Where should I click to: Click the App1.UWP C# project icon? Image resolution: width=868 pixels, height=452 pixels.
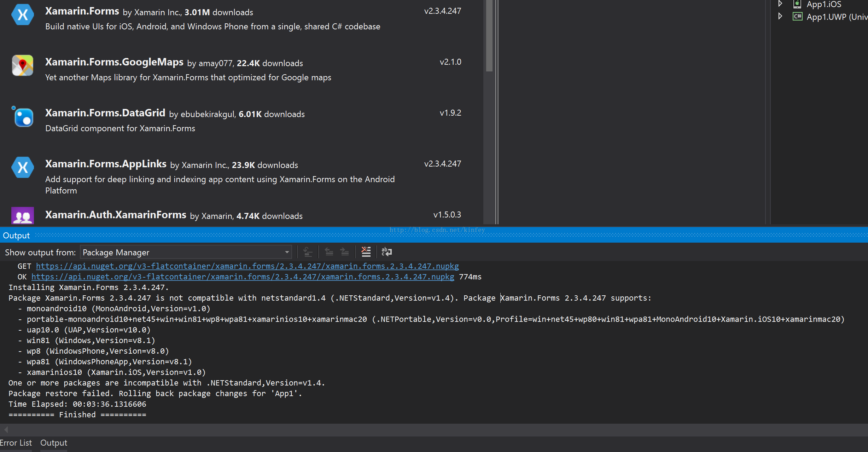coord(797,17)
